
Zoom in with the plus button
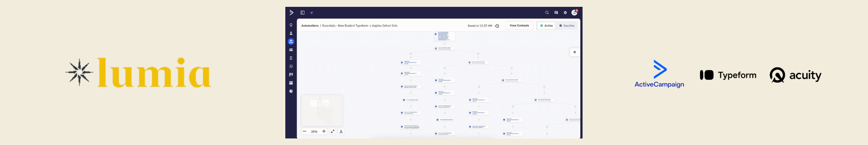coord(324,131)
